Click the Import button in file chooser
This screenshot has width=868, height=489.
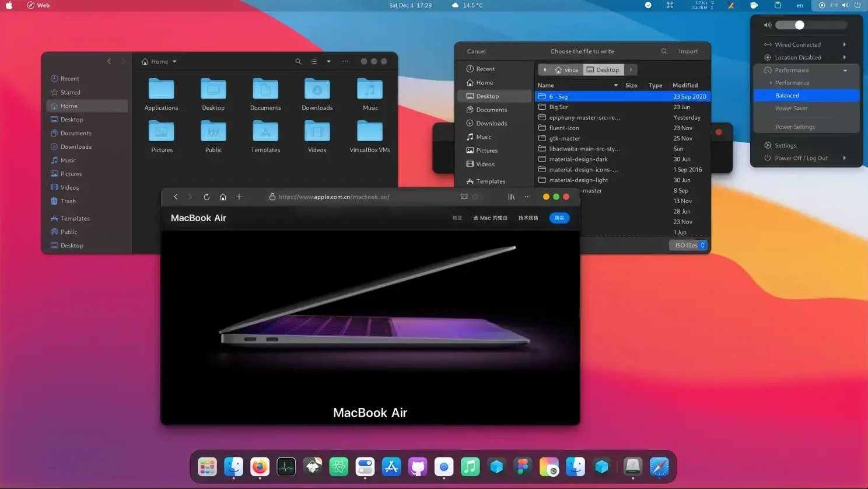[688, 51]
